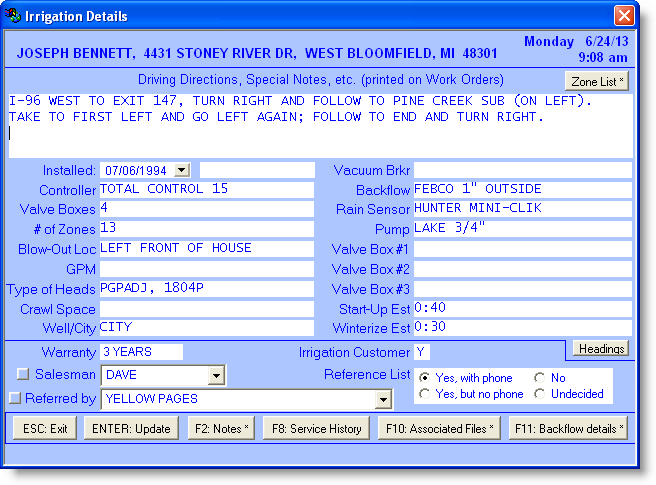Check the Referred by checkbox
This screenshot has height=485, width=656.
click(14, 398)
